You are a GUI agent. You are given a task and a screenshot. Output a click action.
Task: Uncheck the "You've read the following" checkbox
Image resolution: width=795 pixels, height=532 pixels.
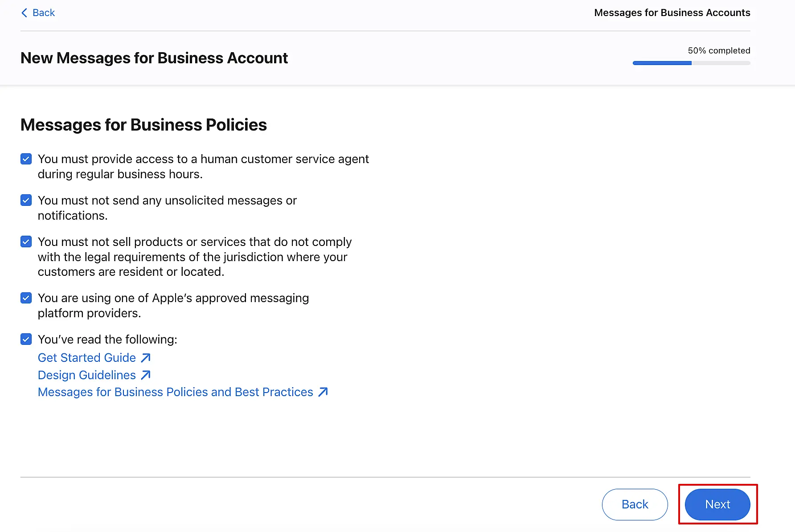(26, 340)
